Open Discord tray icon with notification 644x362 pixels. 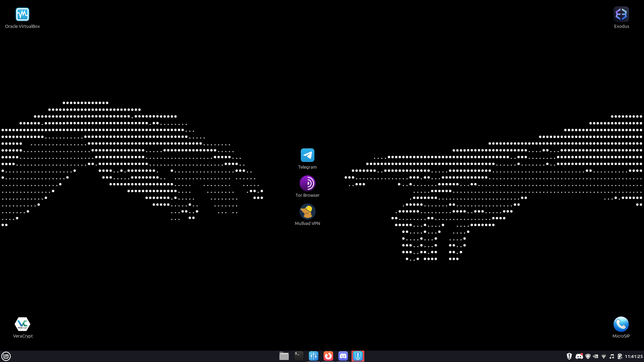579,356
